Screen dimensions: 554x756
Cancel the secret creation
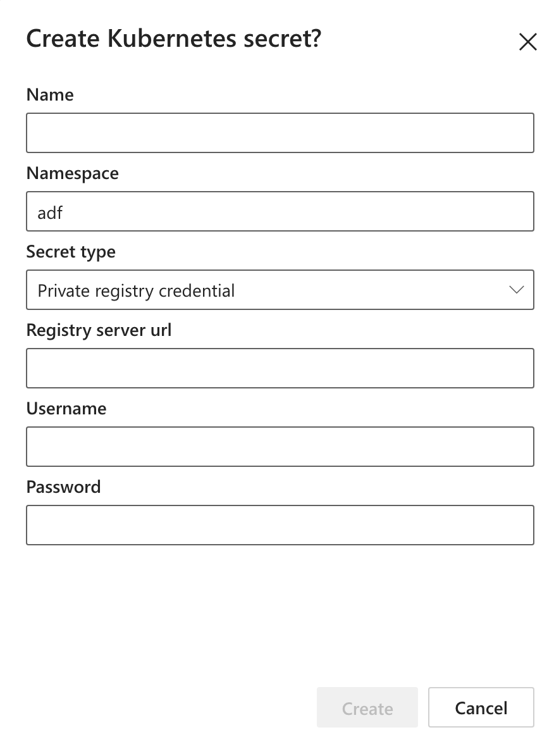(481, 707)
